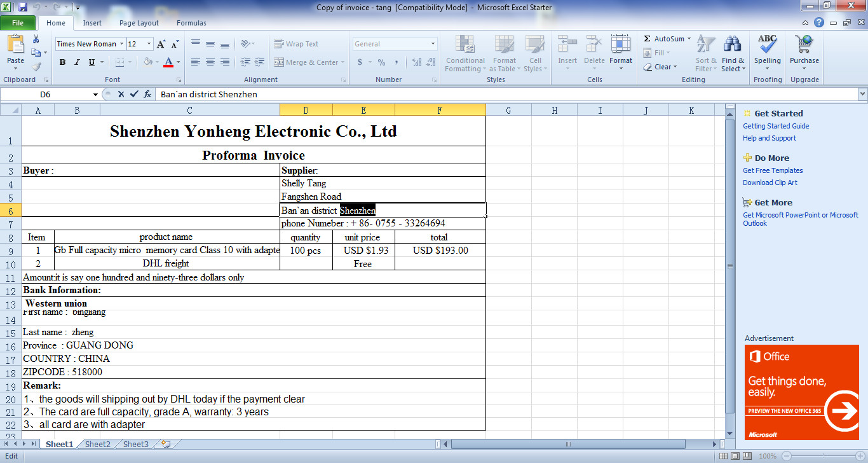Click Get Microsoft PowerPoint or Outlook link
Screen dimensions: 868x463
801,219
